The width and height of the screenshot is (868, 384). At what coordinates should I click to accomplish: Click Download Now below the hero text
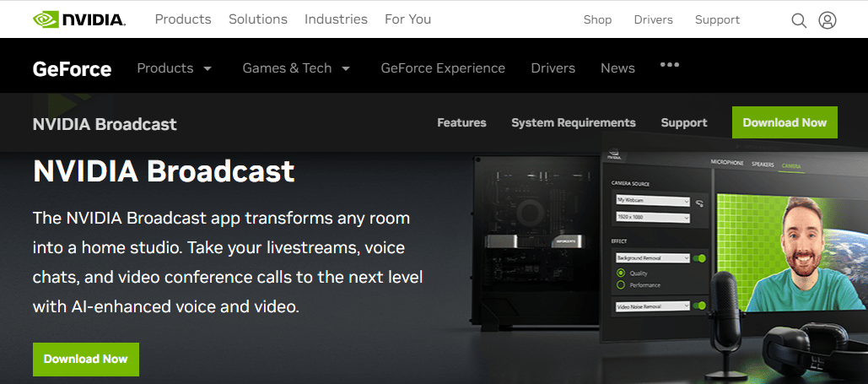[x=86, y=359]
